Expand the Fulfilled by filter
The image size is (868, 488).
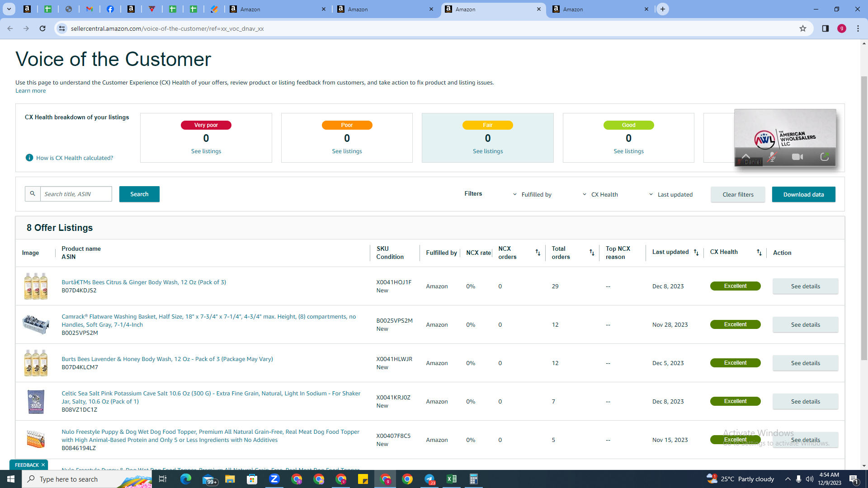coord(532,194)
